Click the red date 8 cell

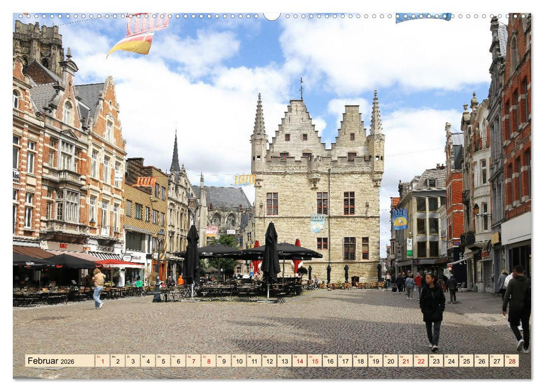(208, 362)
